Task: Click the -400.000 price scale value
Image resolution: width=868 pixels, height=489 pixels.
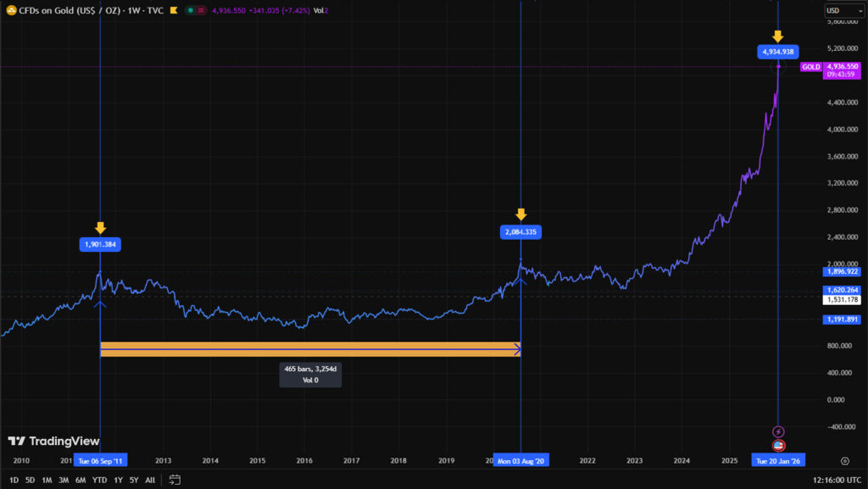Action: coord(843,427)
